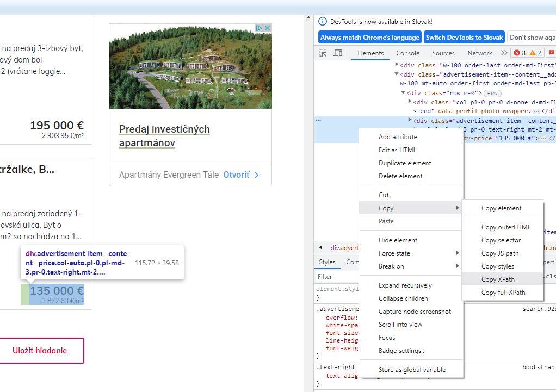This screenshot has width=556, height=392.
Task: Show more DevTools tabs via double chevron
Action: pos(504,53)
